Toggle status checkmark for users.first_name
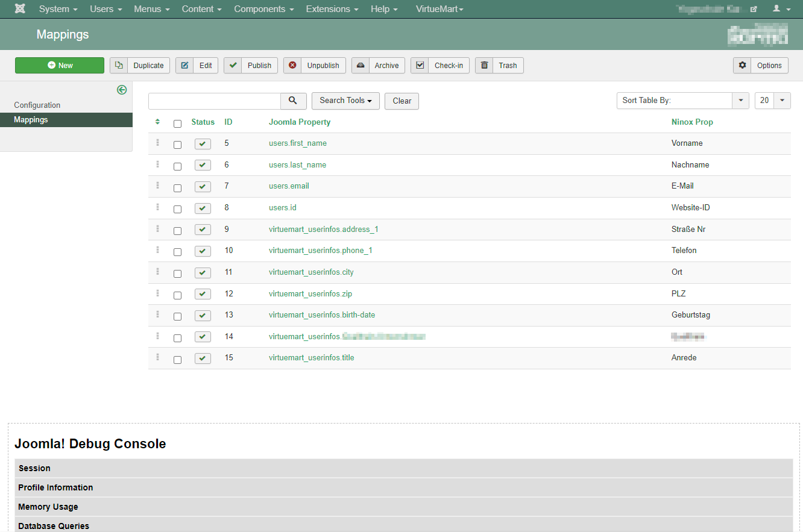Image resolution: width=803 pixels, height=532 pixels. (x=203, y=144)
